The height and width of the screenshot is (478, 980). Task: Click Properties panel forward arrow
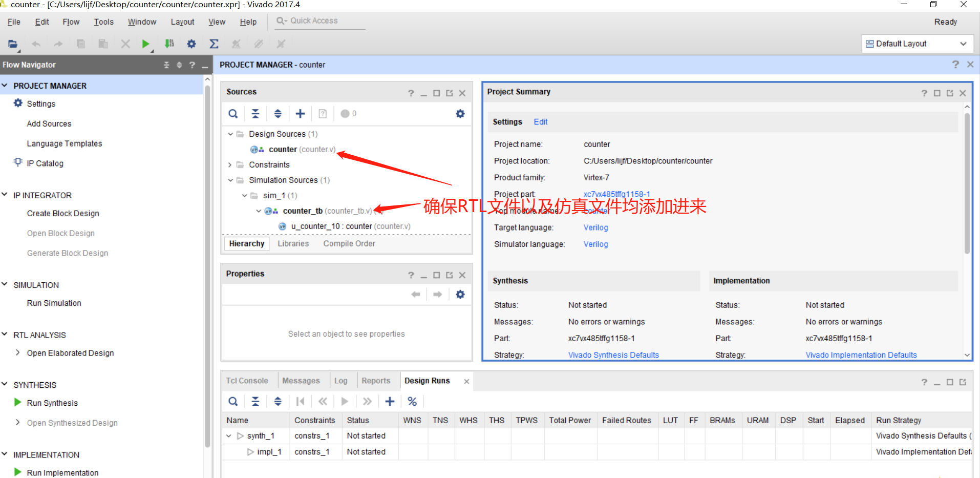[x=438, y=295]
